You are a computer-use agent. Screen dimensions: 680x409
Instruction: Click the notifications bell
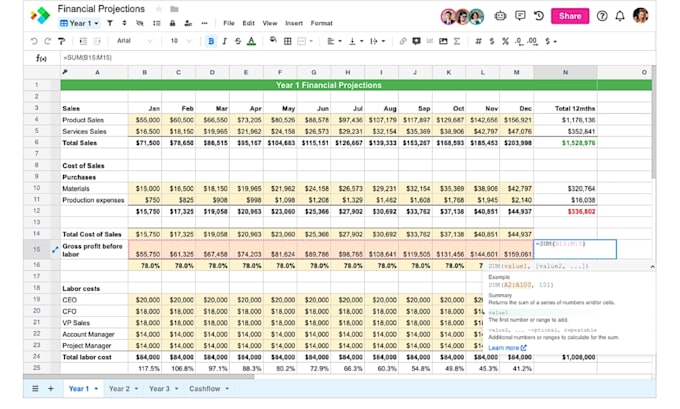pyautogui.click(x=620, y=16)
